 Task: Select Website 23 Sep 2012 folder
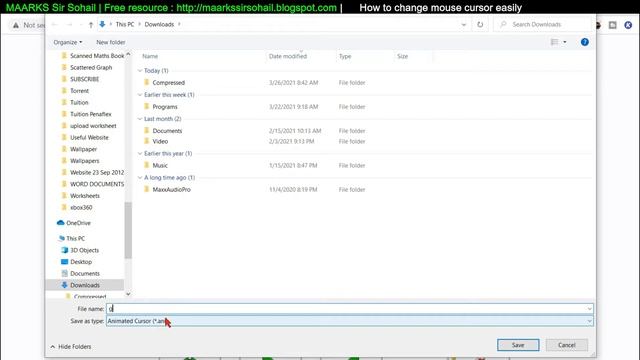93,173
